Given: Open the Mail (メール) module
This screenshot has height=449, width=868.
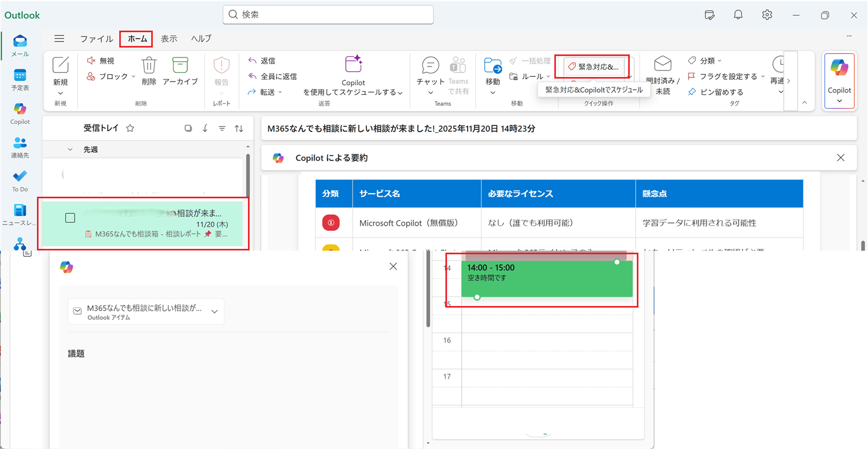Looking at the screenshot, I should tap(20, 46).
